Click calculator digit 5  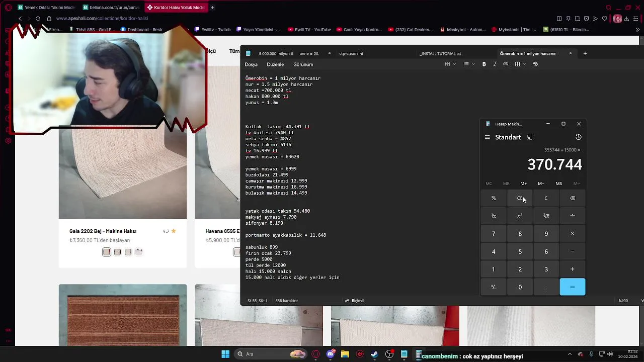[520, 251]
